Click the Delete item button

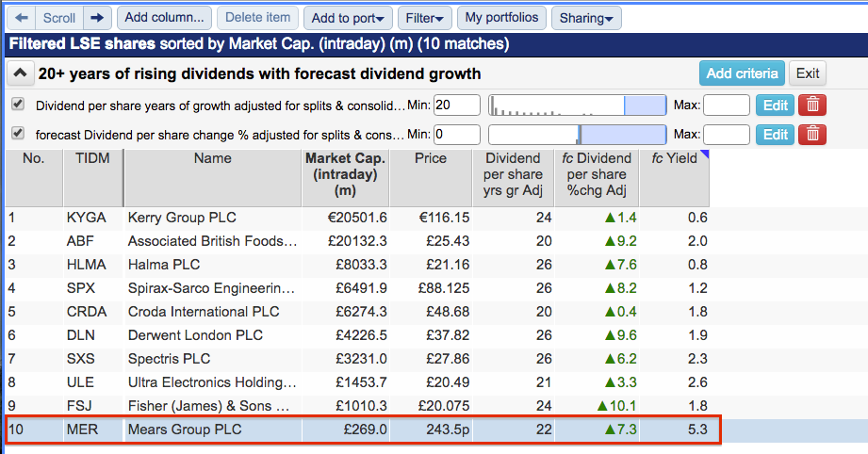click(257, 18)
